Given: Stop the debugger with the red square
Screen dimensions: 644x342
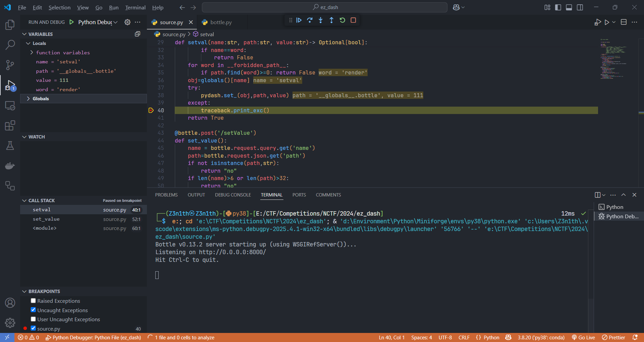Looking at the screenshot, I should [x=353, y=20].
